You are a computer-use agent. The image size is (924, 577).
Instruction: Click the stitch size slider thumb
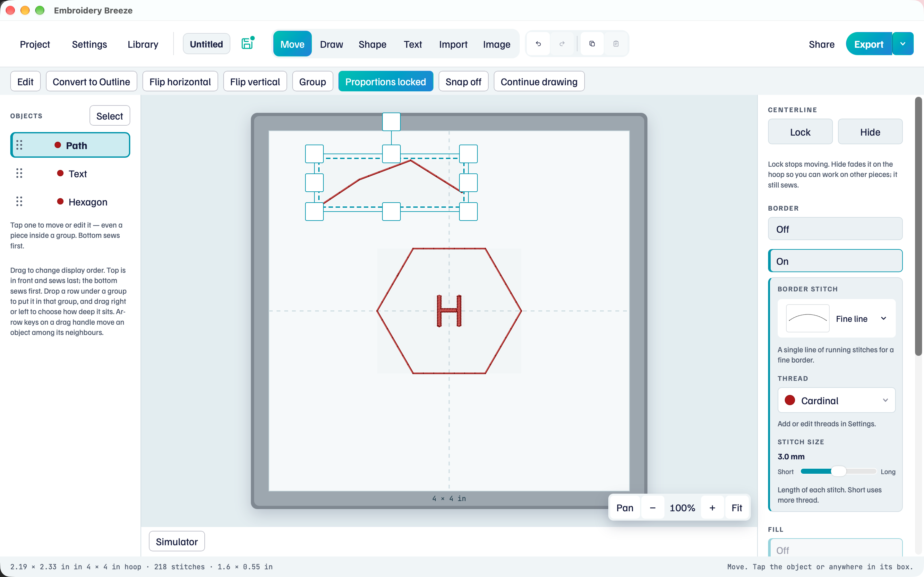coord(838,471)
